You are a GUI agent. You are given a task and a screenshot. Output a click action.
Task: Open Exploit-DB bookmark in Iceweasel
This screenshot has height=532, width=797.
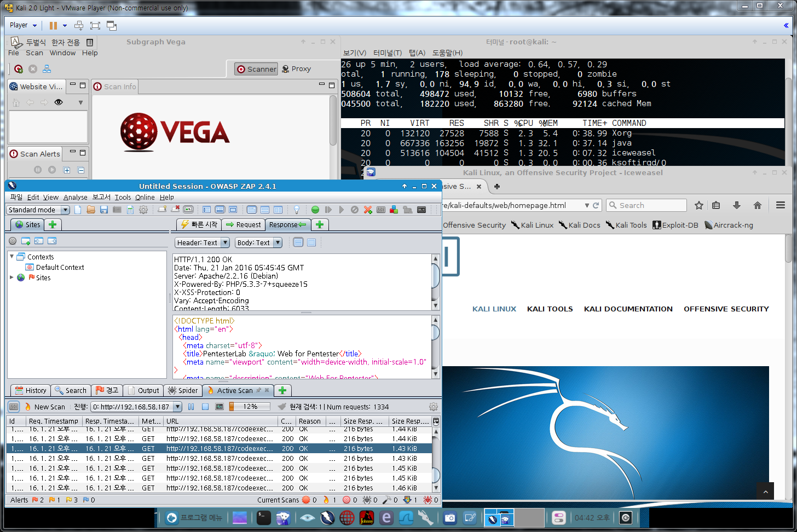pos(675,225)
